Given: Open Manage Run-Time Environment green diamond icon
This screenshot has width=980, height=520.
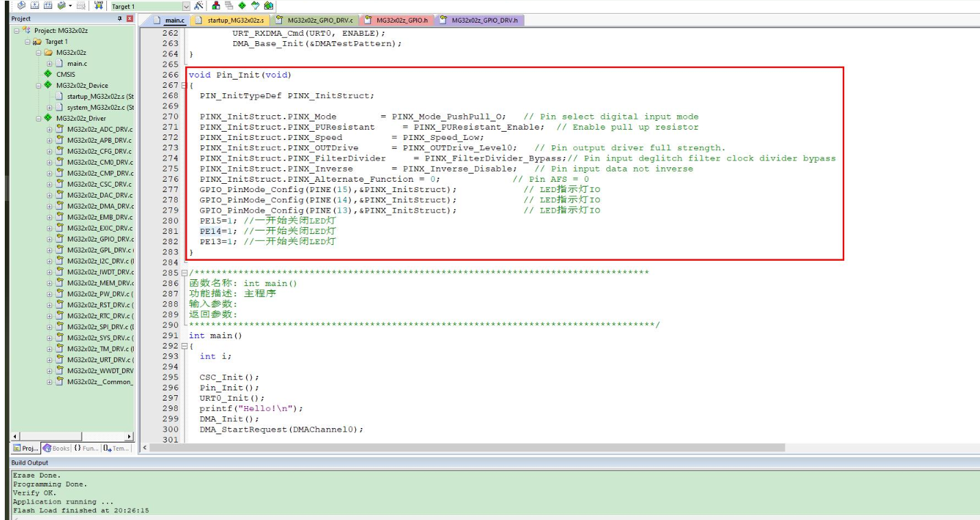Looking at the screenshot, I should pos(242,5).
